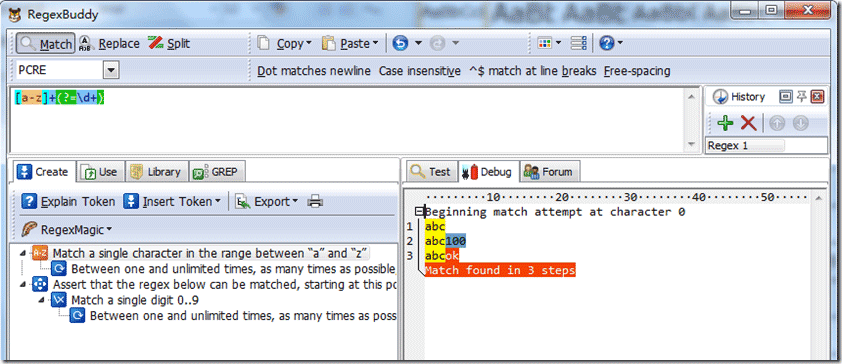Toggle Case insensitive option

420,71
